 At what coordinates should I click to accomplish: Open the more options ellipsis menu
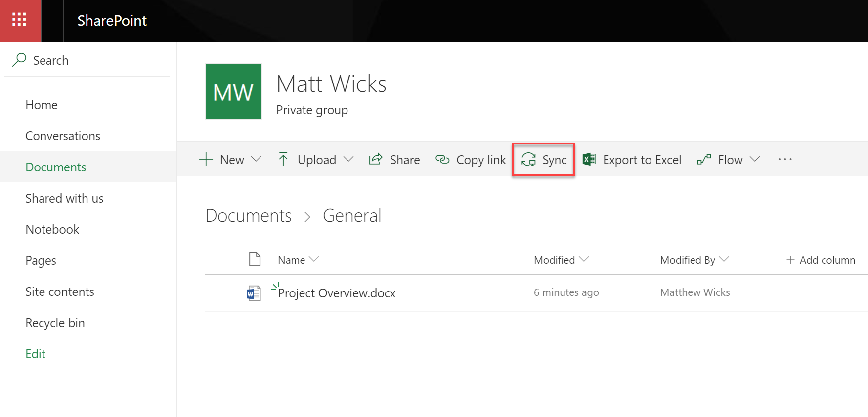tap(784, 159)
